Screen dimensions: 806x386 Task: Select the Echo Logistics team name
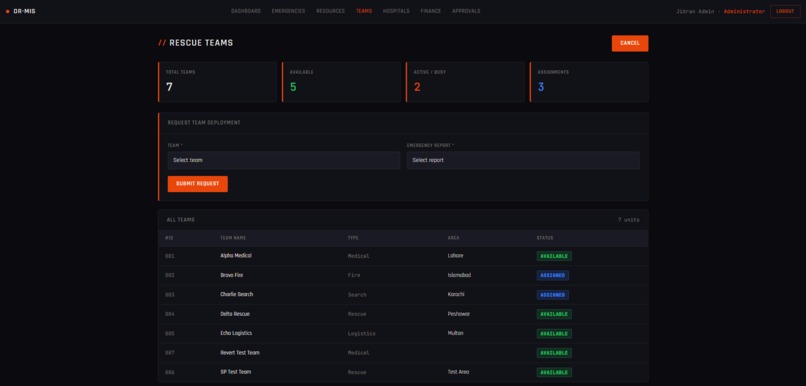pos(236,333)
